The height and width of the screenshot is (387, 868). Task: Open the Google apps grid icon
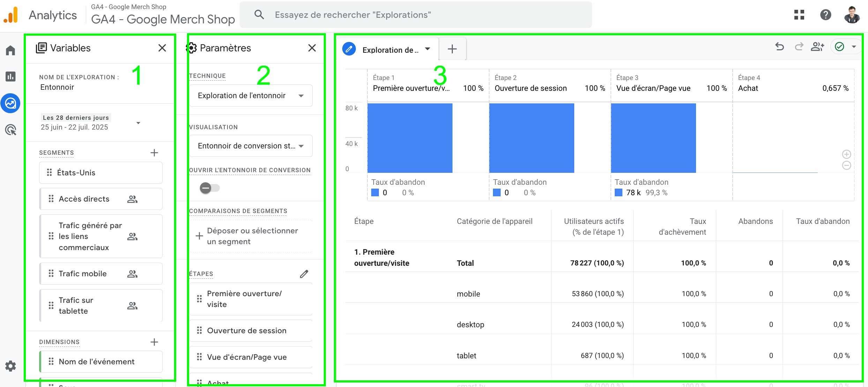(799, 15)
